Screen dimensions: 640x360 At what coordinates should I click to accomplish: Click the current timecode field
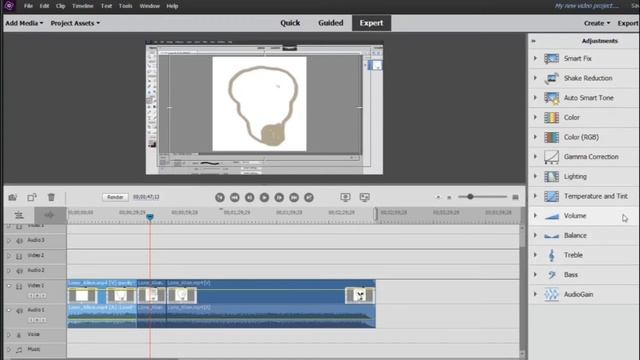click(146, 197)
